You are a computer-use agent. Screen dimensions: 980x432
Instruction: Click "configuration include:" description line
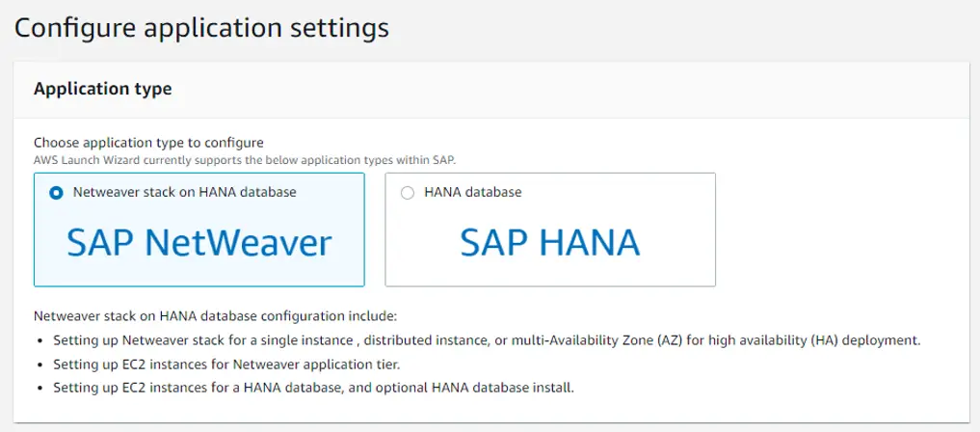click(x=215, y=315)
